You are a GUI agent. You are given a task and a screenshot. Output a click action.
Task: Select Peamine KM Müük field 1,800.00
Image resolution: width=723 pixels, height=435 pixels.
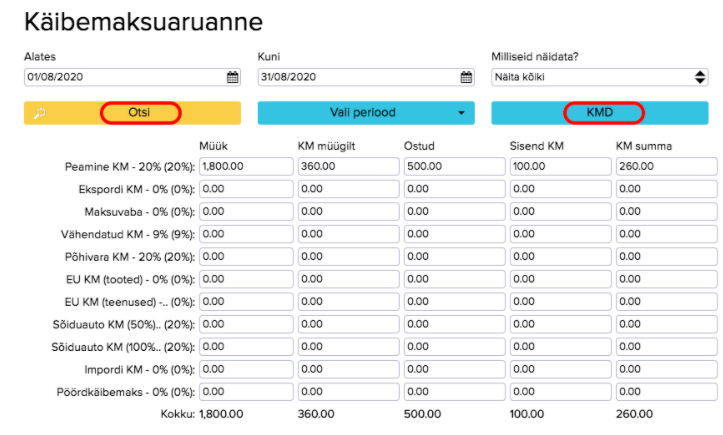tap(246, 167)
